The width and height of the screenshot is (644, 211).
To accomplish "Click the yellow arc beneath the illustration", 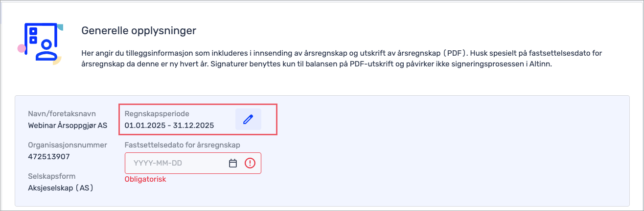I will coord(57,62).
